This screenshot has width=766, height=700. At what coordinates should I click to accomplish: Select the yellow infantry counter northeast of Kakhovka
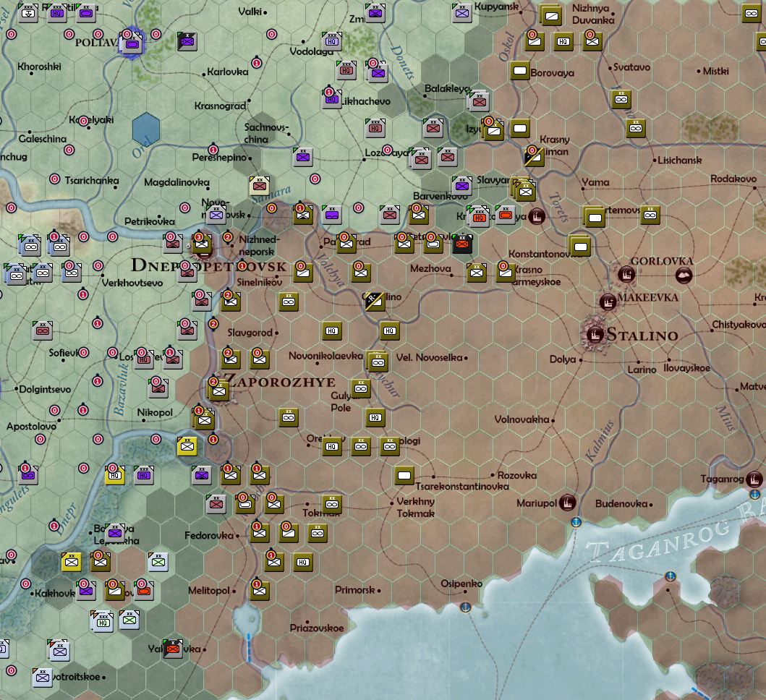(72, 562)
